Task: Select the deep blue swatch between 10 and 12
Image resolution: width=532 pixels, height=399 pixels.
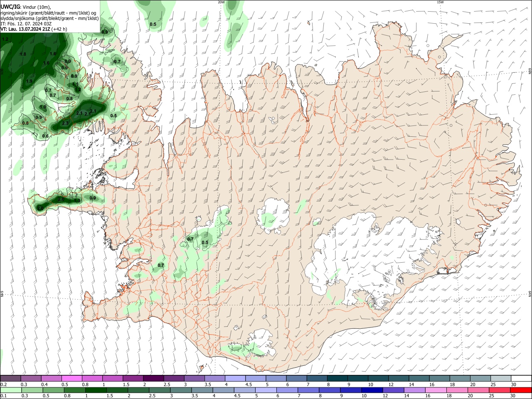Action: click(x=372, y=390)
